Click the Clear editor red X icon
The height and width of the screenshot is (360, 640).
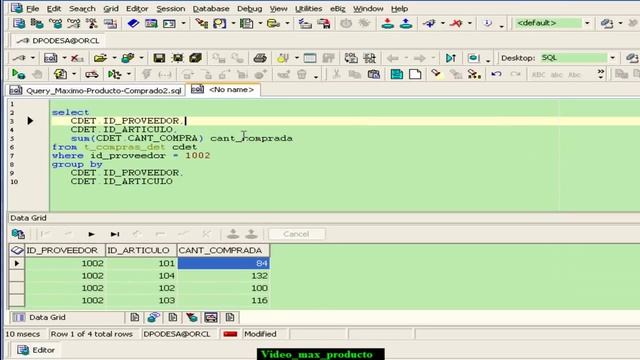[x=76, y=58]
